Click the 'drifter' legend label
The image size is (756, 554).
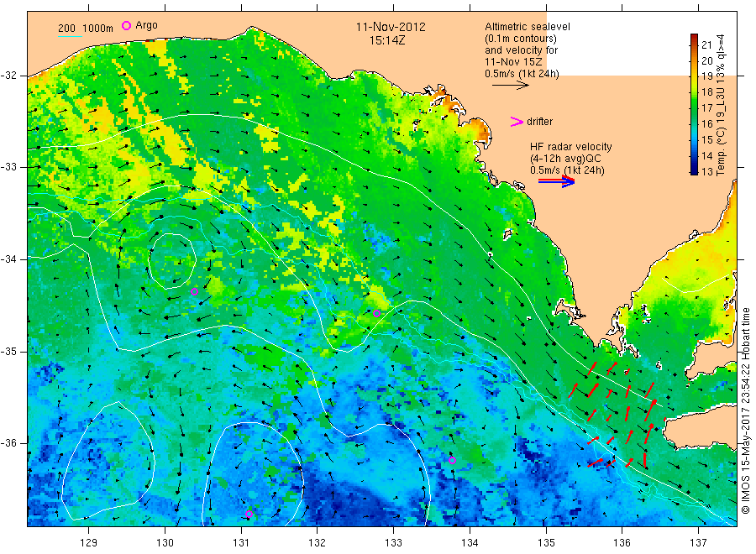(x=539, y=122)
